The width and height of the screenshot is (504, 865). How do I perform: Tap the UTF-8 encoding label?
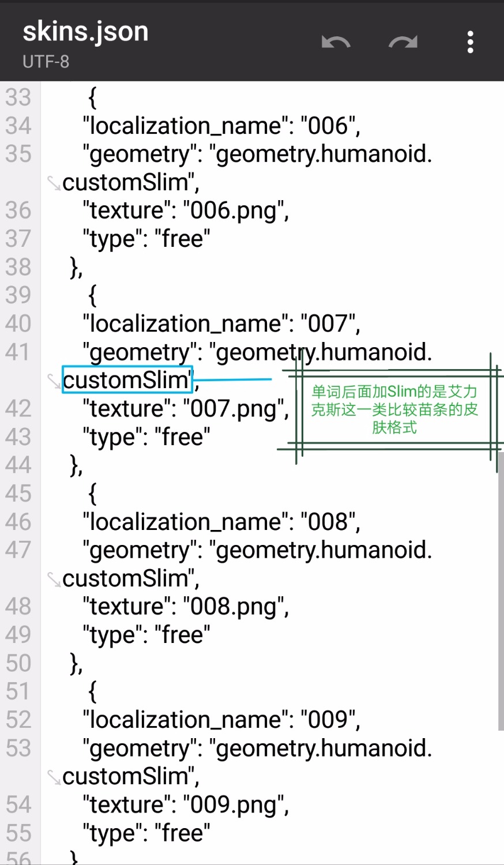point(46,61)
